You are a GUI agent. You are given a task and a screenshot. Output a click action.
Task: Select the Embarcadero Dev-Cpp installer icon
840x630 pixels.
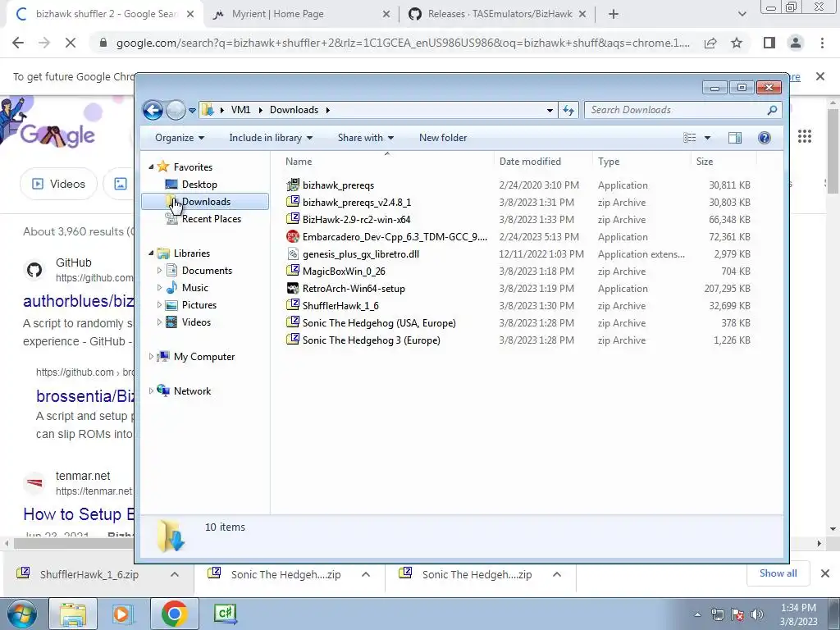(293, 236)
